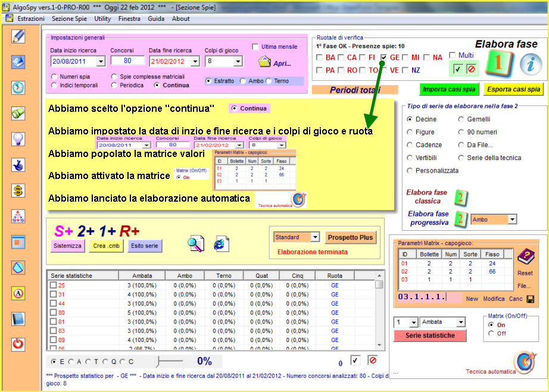The height and width of the screenshot is (392, 549).
Task: Open Ambo dropdown next to Elabora fase progressiva
Action: pos(512,219)
